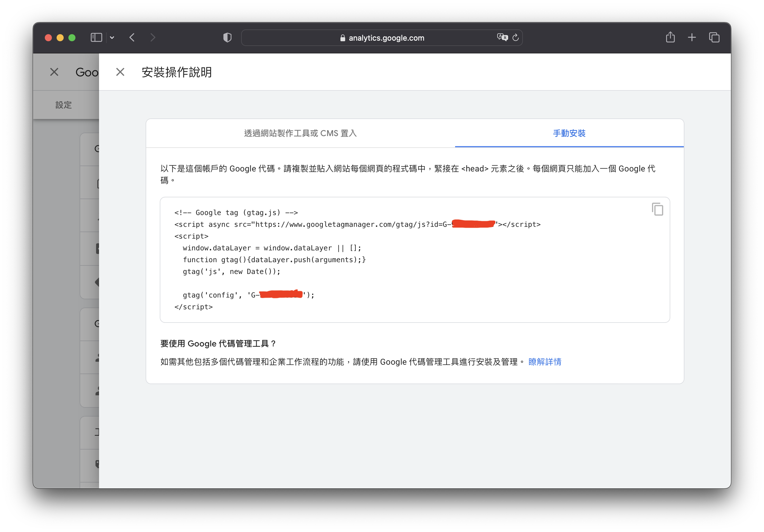Copy the Google tag code snippet
Image resolution: width=764 pixels, height=532 pixels.
(657, 209)
